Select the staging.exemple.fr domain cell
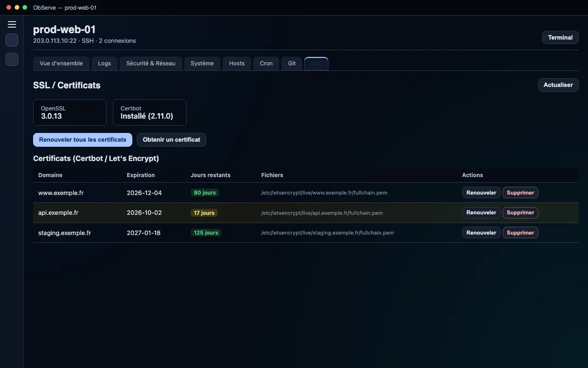The image size is (588, 368). [x=65, y=233]
